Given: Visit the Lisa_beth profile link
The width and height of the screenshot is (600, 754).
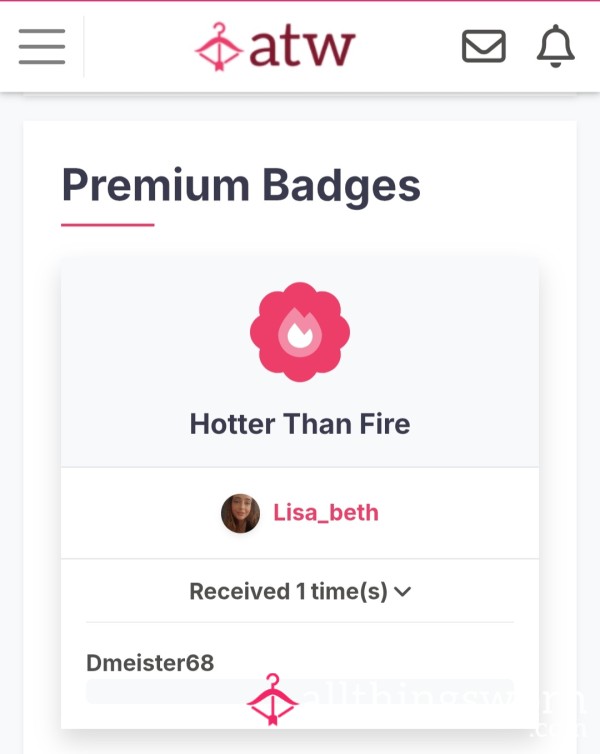Looking at the screenshot, I should click(326, 513).
